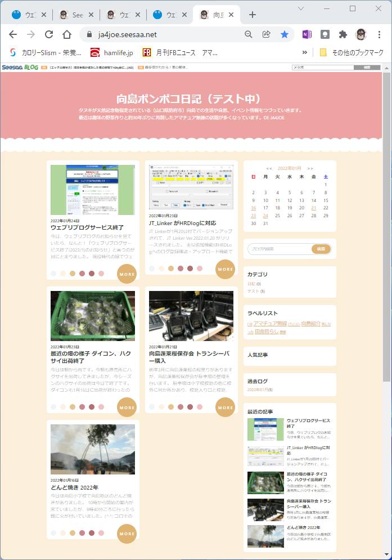Open recent article JT_Linker thumbnail
Screen dimensions: 392x560
(265, 456)
